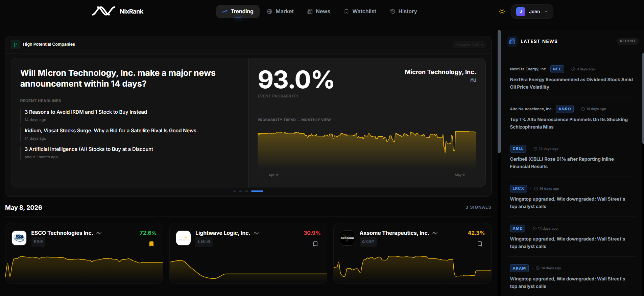
Task: Click the LRCX ticker tag
Action: point(518,188)
